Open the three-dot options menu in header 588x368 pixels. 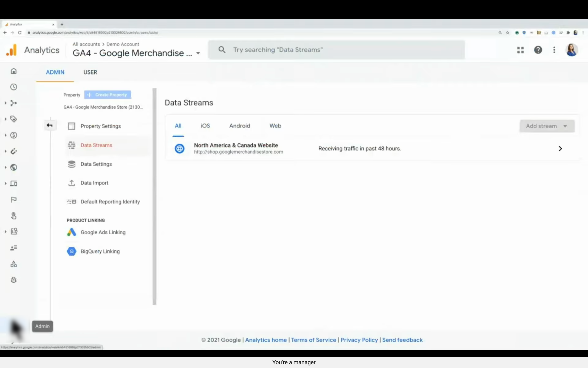(554, 50)
